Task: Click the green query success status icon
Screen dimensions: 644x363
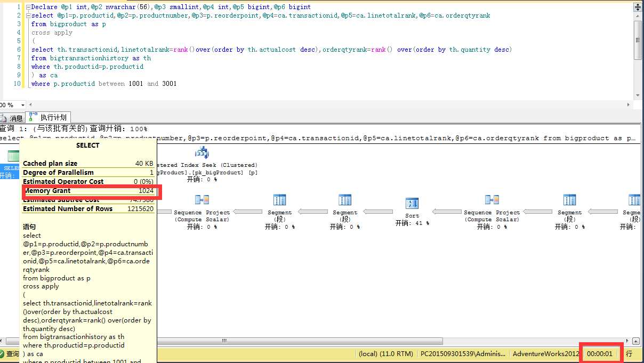Action: pyautogui.click(x=3, y=353)
